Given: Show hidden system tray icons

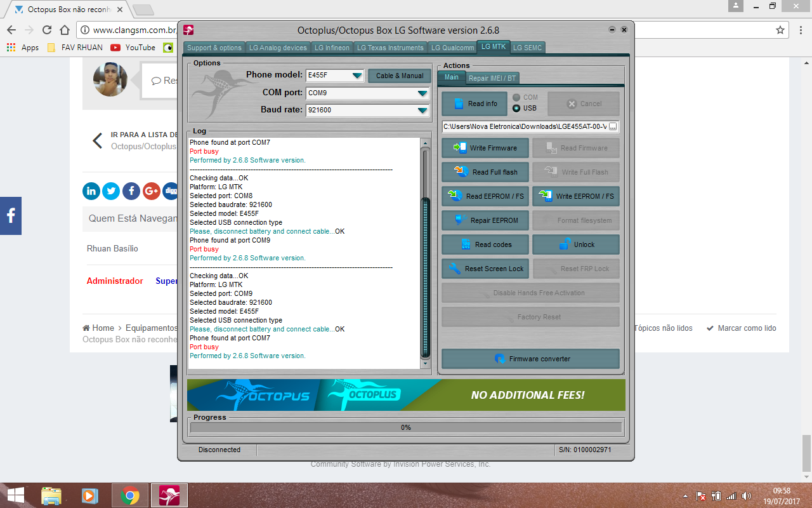Looking at the screenshot, I should point(686,496).
